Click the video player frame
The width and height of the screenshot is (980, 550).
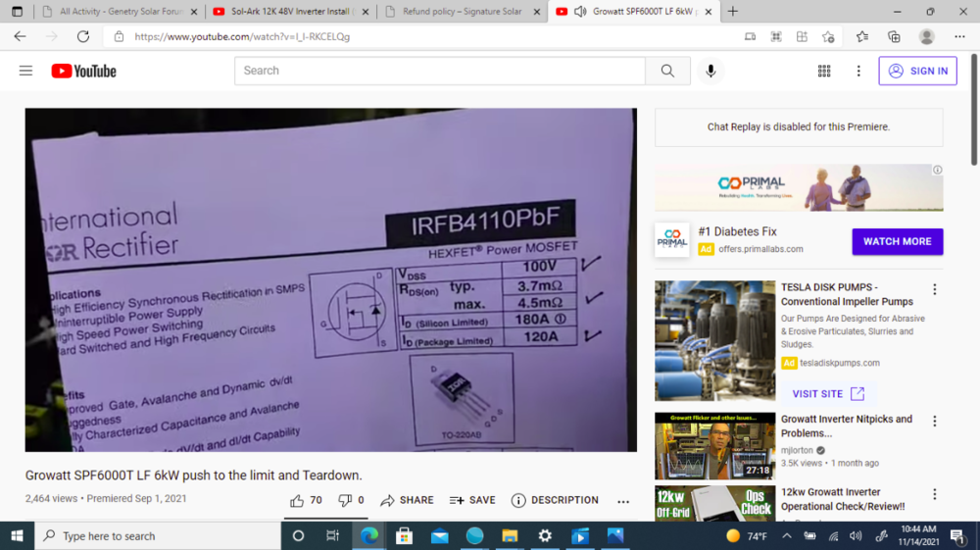click(x=330, y=279)
